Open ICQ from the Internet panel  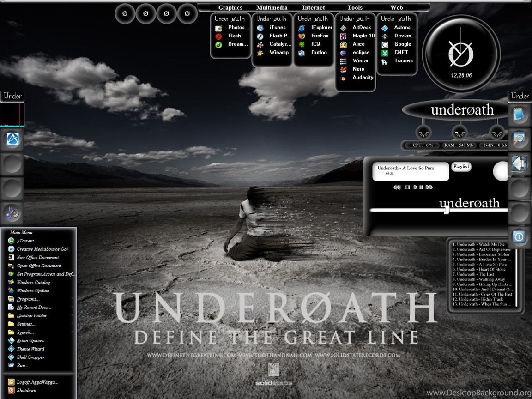309,44
